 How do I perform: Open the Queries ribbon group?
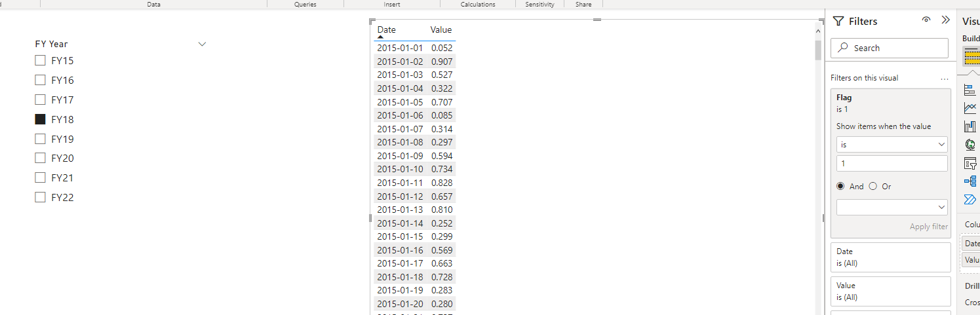pyautogui.click(x=305, y=4)
